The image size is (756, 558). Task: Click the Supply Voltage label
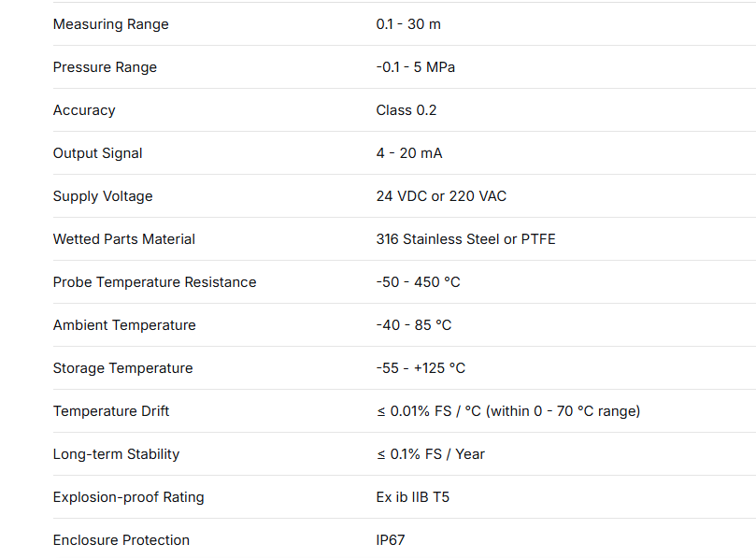coord(103,196)
